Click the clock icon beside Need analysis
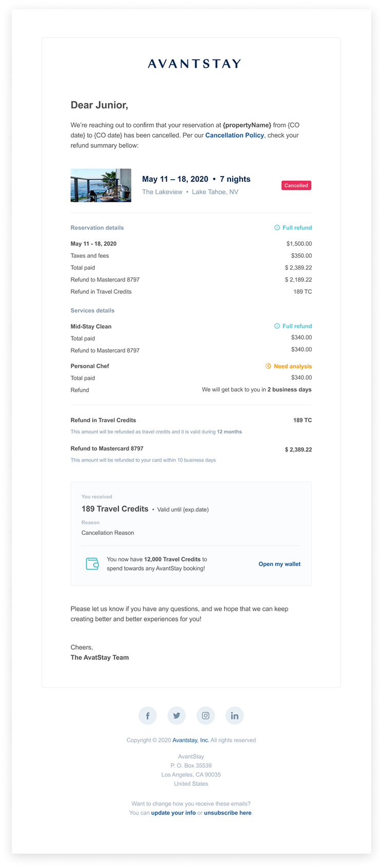Screen dimensions: 383x868 [267, 366]
